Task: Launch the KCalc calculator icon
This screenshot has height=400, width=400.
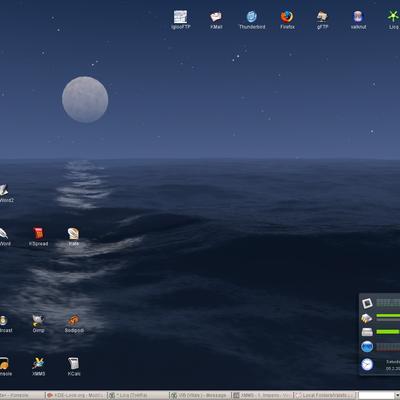Action: pyautogui.click(x=74, y=367)
